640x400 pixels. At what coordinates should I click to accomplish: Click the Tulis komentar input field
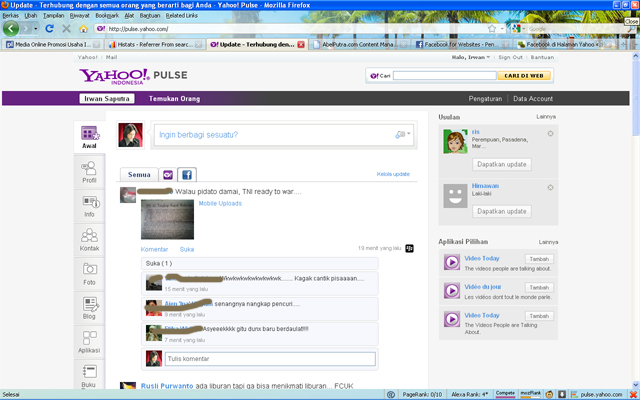(270, 358)
